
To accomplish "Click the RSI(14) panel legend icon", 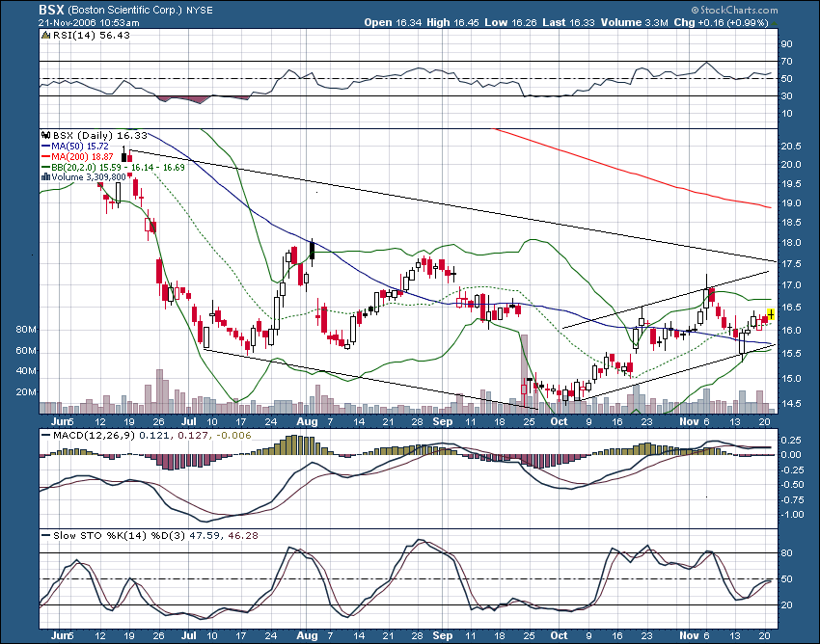I will click(x=46, y=36).
